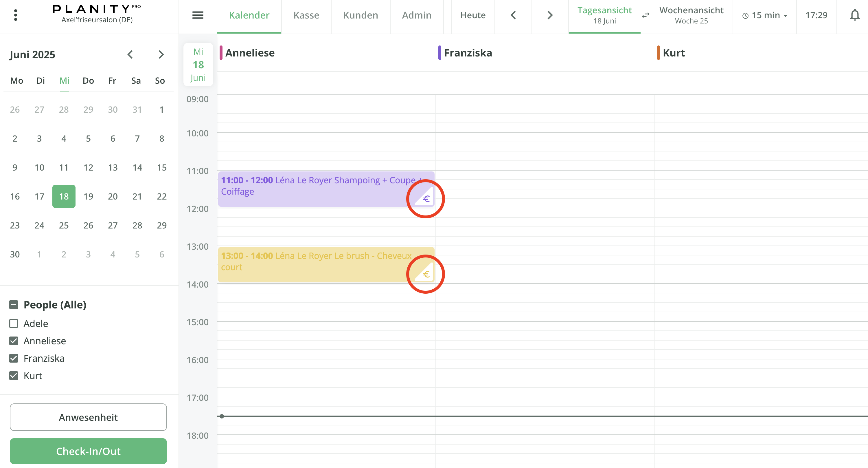Click euro payment icon on 13:00 appointment
Viewport: 868px width, 468px height.
426,274
